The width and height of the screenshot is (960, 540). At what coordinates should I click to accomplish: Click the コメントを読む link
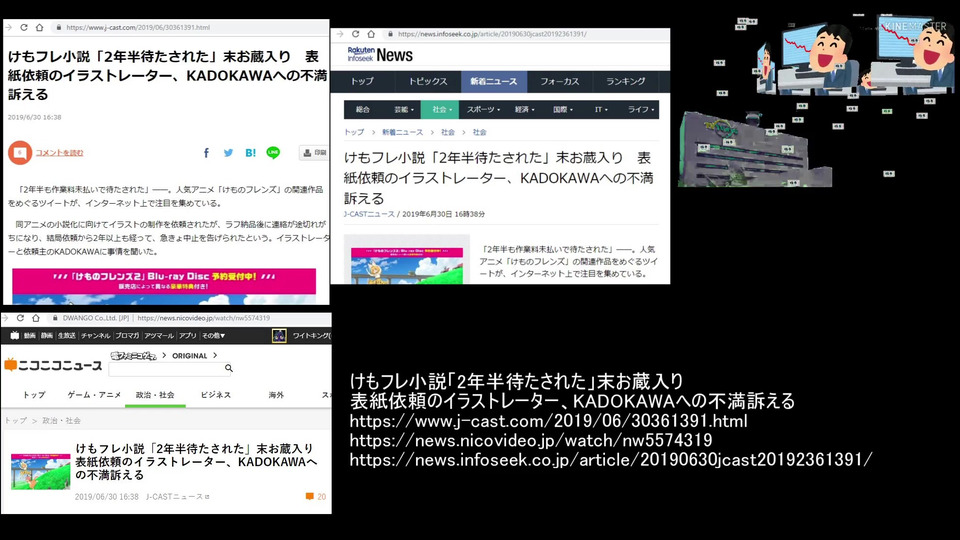[59, 153]
